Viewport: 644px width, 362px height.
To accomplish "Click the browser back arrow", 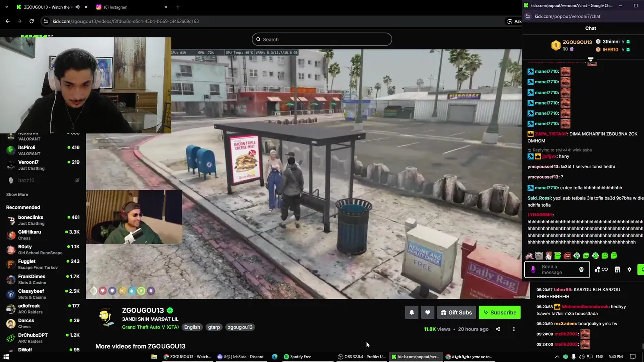I will pos(7,21).
